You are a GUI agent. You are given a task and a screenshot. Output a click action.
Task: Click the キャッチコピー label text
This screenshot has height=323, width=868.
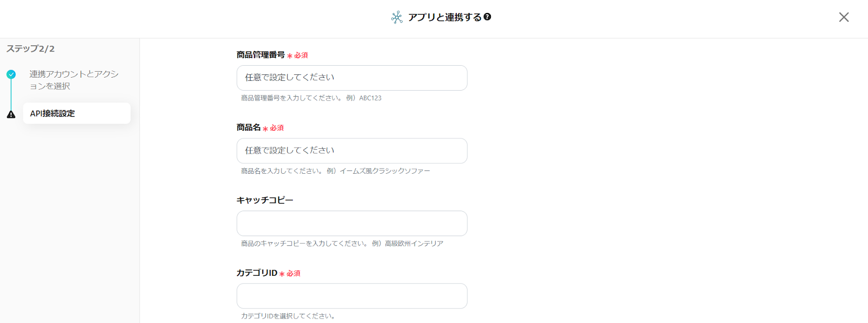coord(265,200)
